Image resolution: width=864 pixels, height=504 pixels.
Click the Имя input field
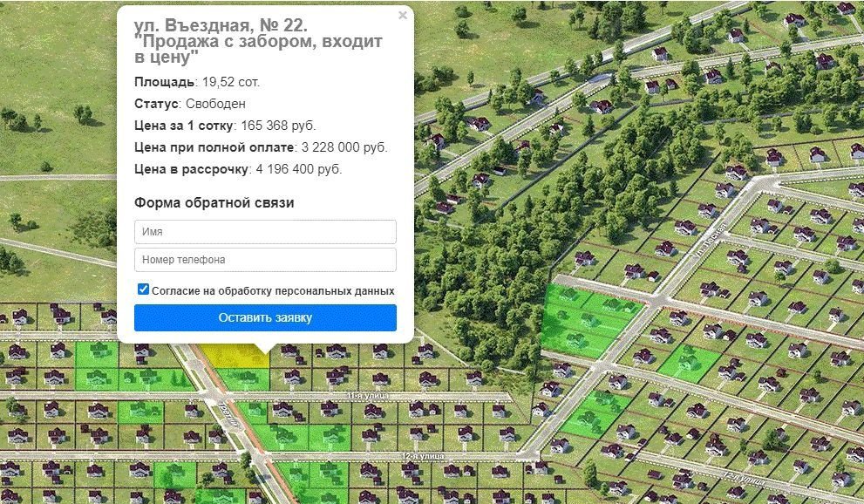265,232
